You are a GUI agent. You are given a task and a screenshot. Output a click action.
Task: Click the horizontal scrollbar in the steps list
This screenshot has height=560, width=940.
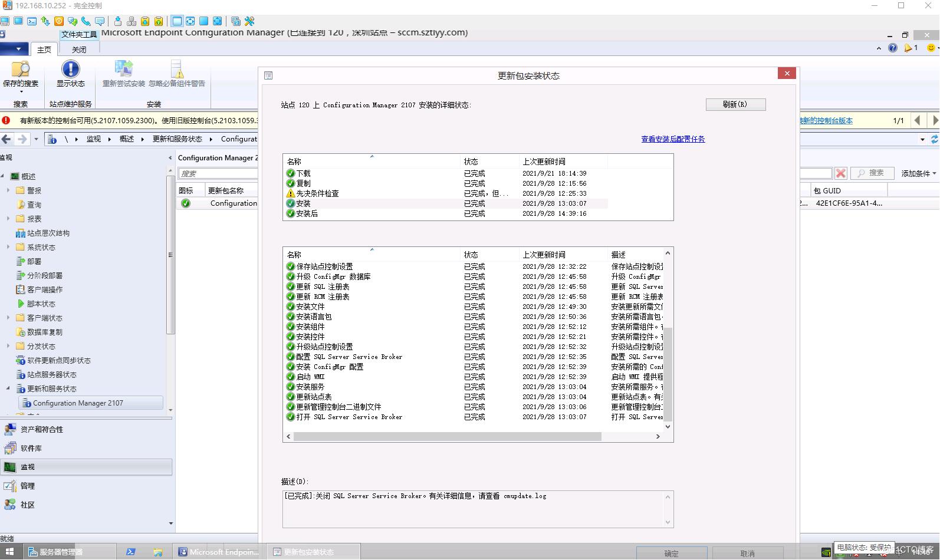(x=447, y=437)
